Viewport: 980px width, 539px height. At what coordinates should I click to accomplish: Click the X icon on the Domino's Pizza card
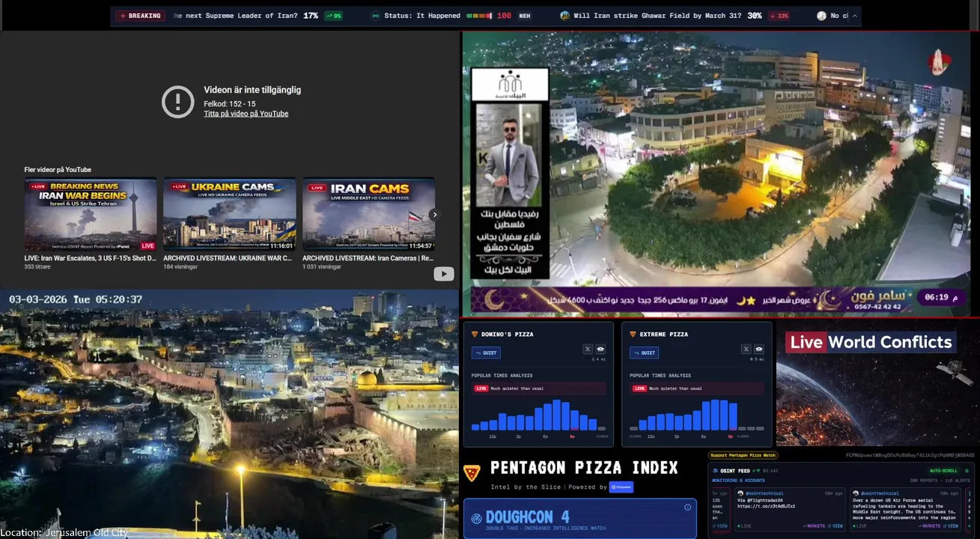pyautogui.click(x=588, y=349)
